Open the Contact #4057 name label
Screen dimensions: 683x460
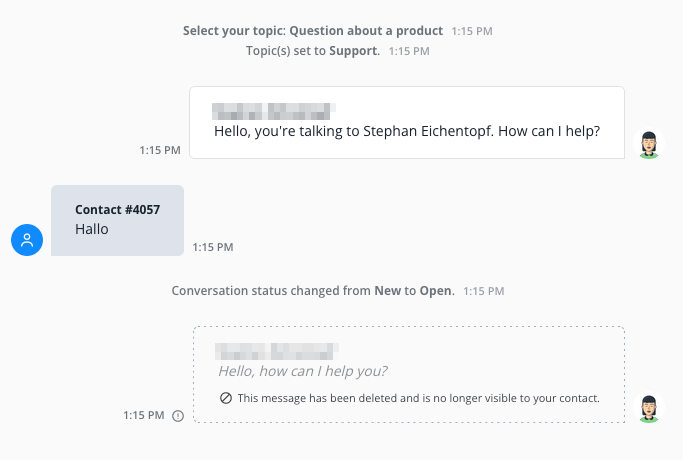pos(117,210)
